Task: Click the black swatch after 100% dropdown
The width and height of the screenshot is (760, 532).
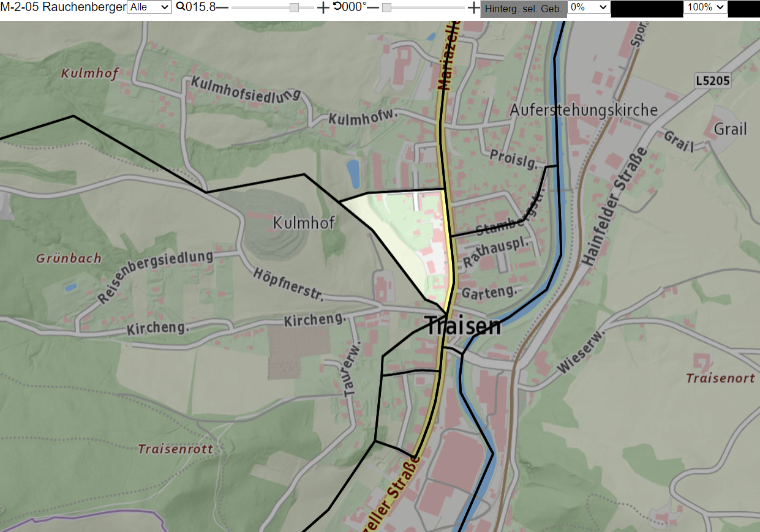Action: [743, 9]
